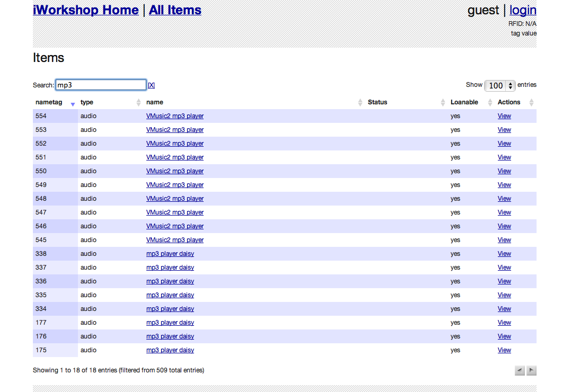The image size is (571, 392).
Task: Click View for item 548
Action: click(x=504, y=199)
